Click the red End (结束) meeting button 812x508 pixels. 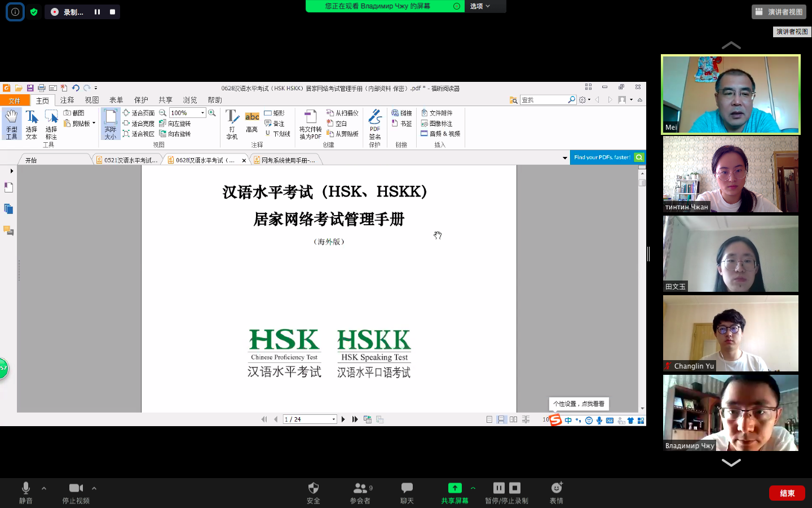787,493
